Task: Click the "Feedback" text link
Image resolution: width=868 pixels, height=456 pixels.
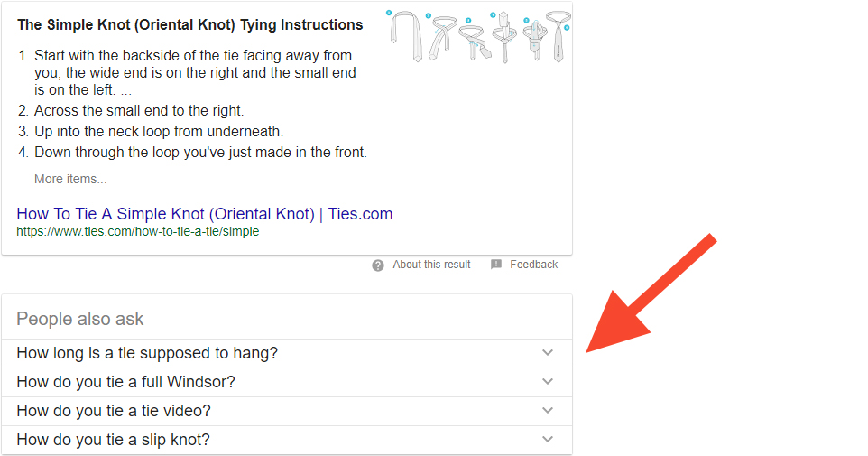Action: pyautogui.click(x=533, y=265)
